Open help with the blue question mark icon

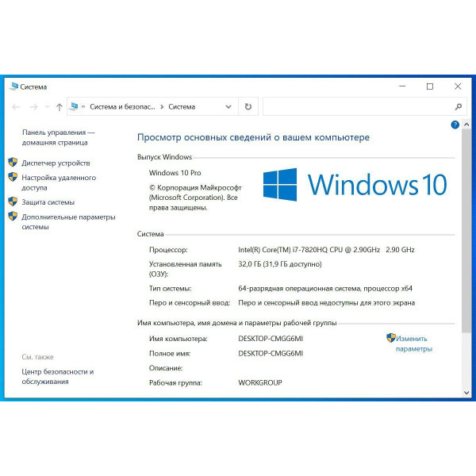pos(455,125)
